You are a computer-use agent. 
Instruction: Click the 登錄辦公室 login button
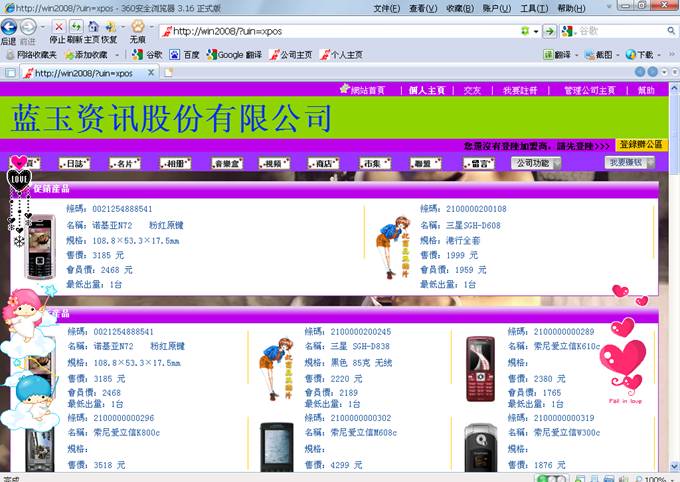click(x=641, y=144)
